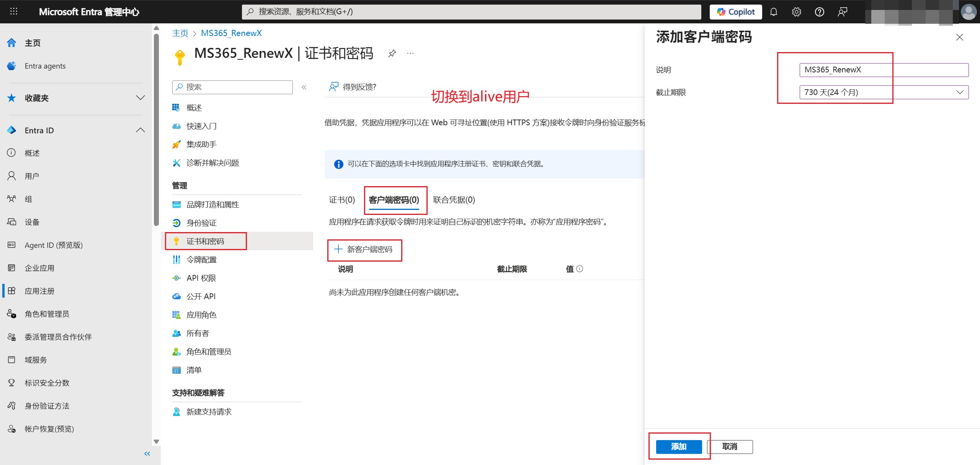
Task: Switch to 联合凭据(0) tab
Action: (x=454, y=200)
